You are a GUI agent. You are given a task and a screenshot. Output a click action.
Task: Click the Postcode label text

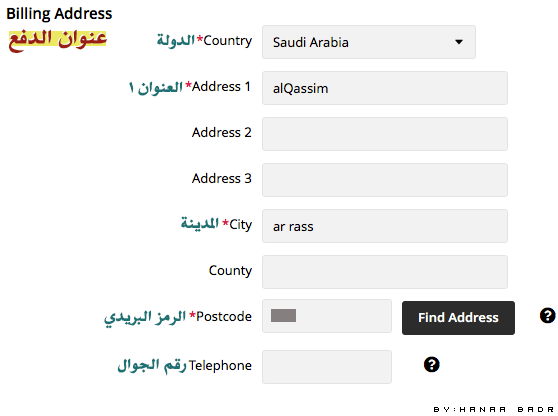(x=224, y=316)
